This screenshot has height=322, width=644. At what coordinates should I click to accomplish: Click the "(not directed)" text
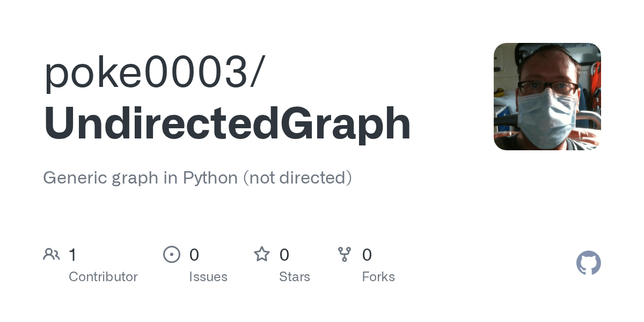pos(298,178)
